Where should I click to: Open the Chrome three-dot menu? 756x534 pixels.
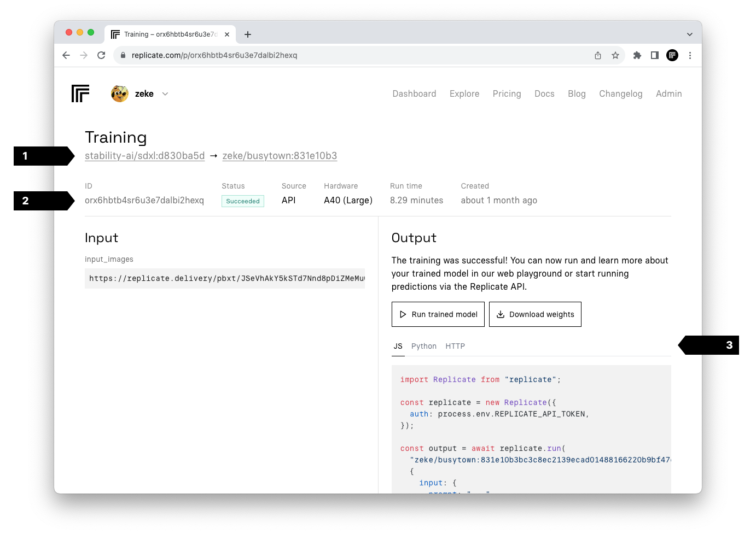[x=690, y=55]
